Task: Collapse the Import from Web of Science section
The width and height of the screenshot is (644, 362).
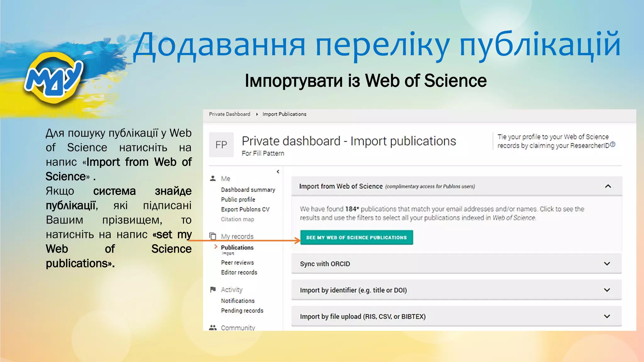Action: pos(608,186)
